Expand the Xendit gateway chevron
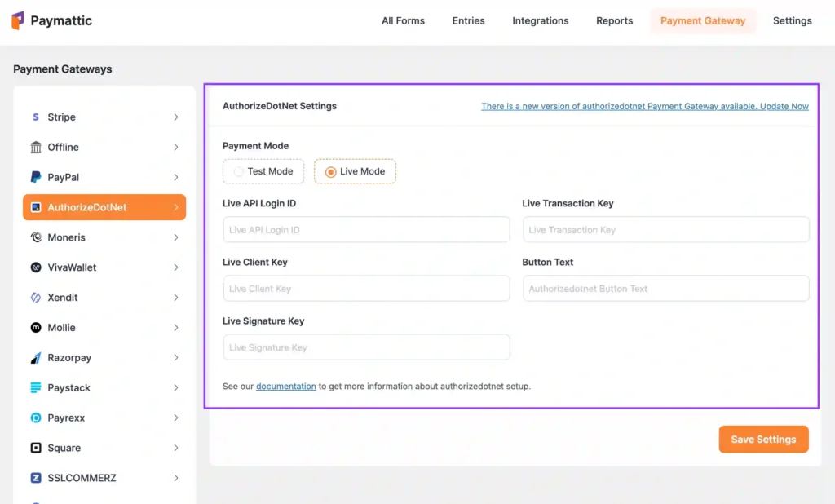The image size is (835, 504). (x=176, y=298)
